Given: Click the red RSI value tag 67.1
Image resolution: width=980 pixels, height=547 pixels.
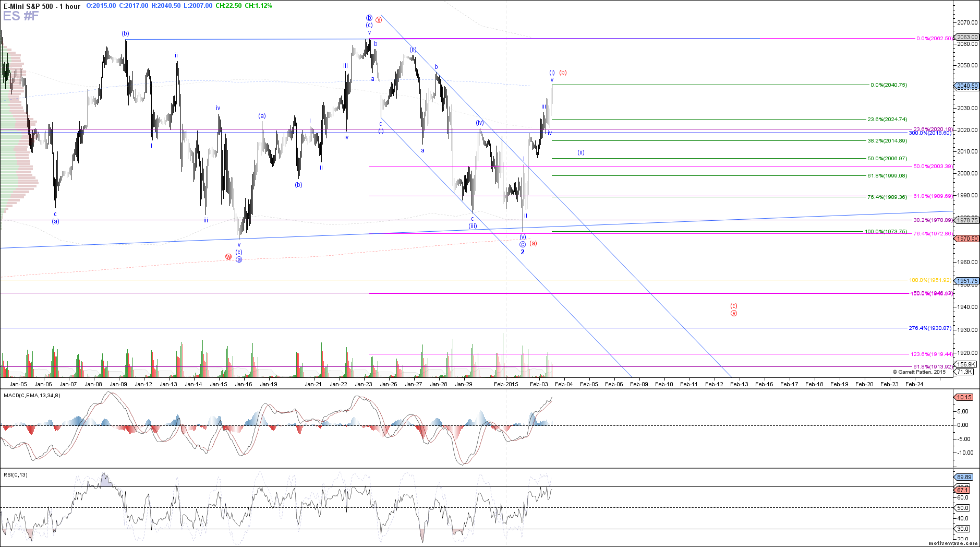Looking at the screenshot, I should pyautogui.click(x=963, y=490).
